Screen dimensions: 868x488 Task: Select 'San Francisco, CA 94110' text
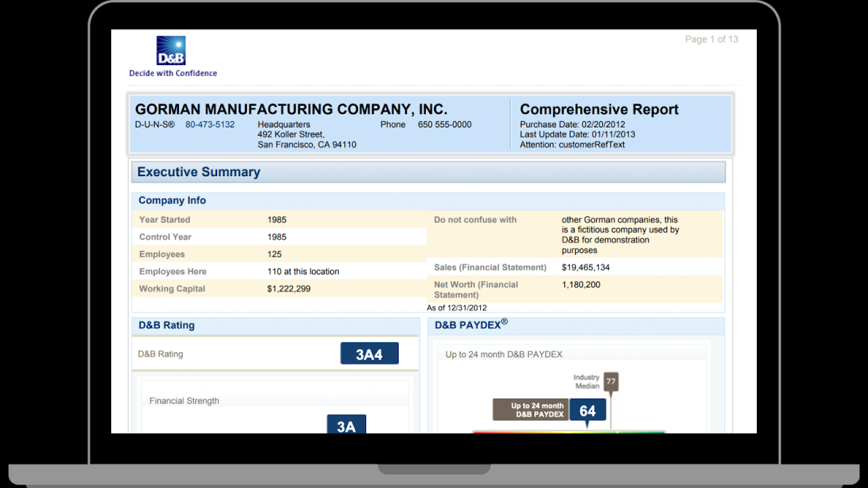pos(307,145)
